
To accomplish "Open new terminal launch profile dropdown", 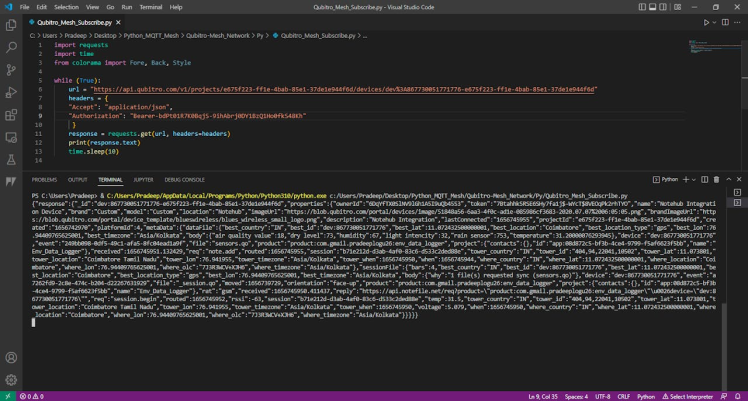I will 692,179.
